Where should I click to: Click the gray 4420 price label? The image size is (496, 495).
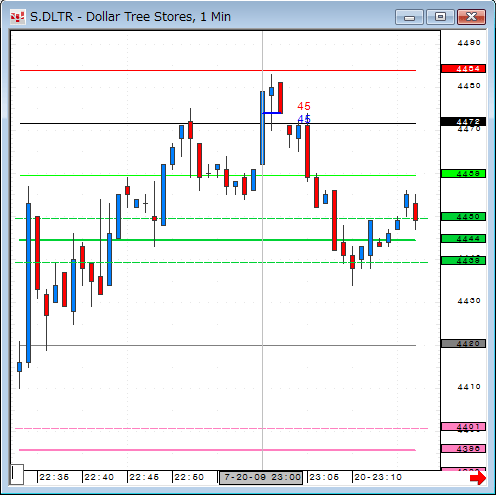point(463,344)
